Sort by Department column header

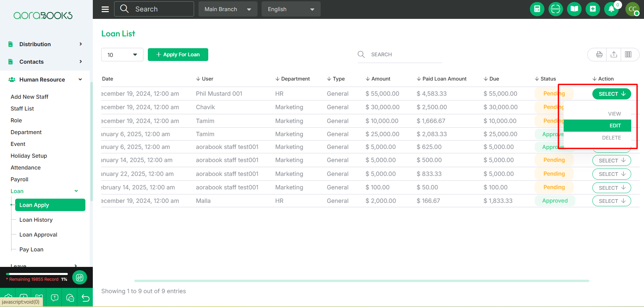point(292,79)
